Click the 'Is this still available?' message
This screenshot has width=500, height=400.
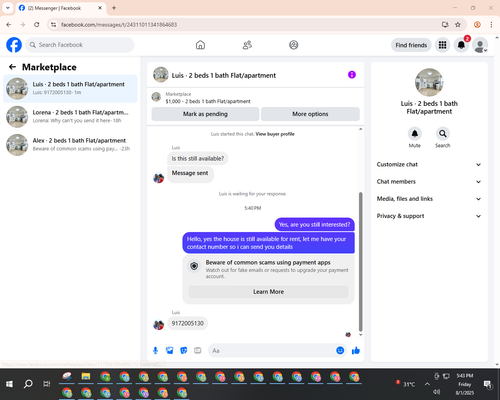point(198,159)
